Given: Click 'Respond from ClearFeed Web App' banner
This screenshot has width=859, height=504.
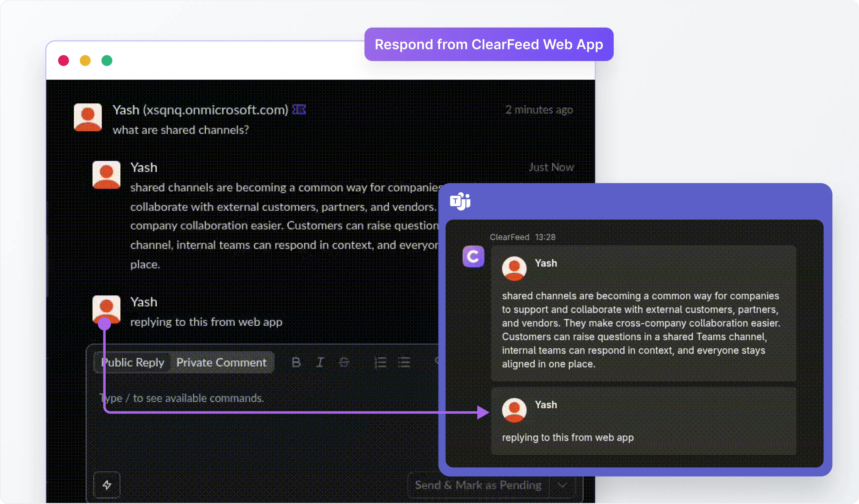Looking at the screenshot, I should [x=489, y=44].
